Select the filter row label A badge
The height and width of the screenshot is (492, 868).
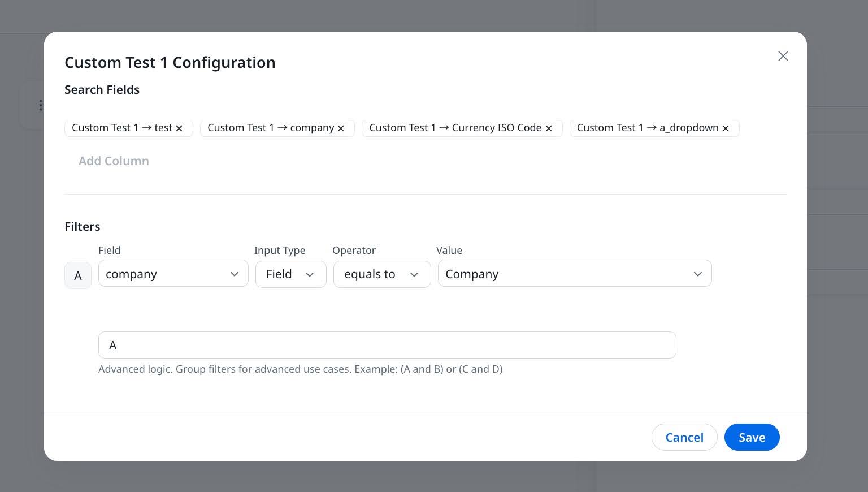tap(78, 275)
